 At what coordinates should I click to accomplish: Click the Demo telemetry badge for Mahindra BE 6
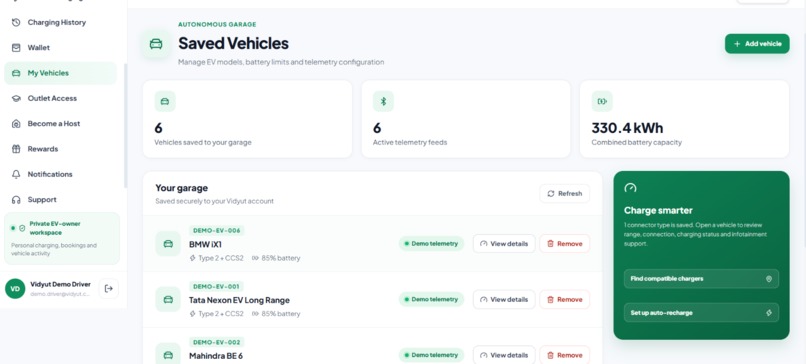pyautogui.click(x=431, y=355)
